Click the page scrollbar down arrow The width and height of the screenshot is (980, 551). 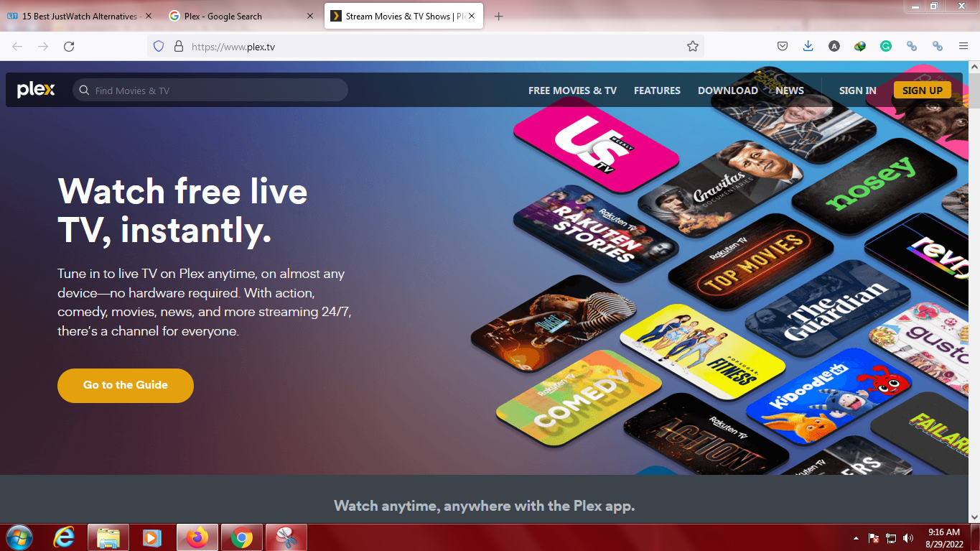(974, 517)
